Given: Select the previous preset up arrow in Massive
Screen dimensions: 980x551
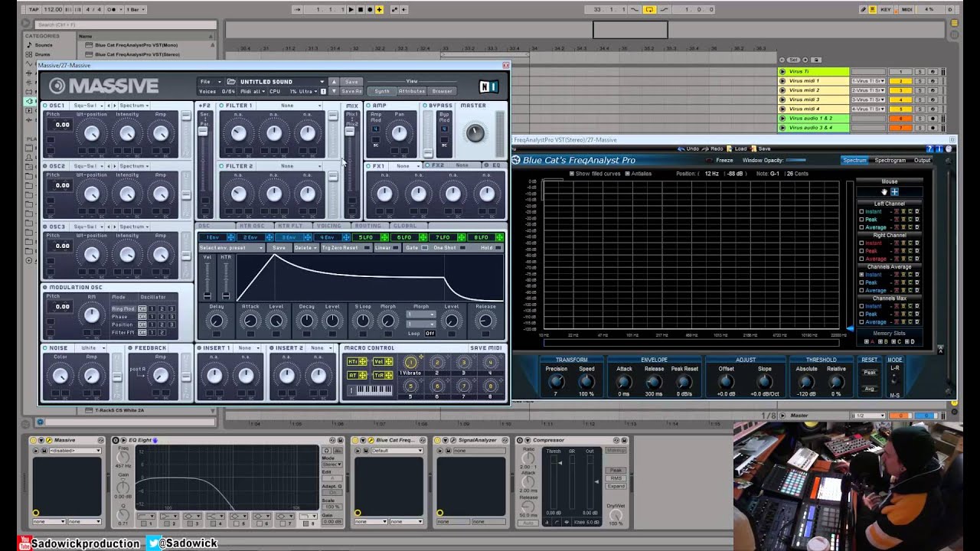Looking at the screenshot, I should pyautogui.click(x=334, y=82).
